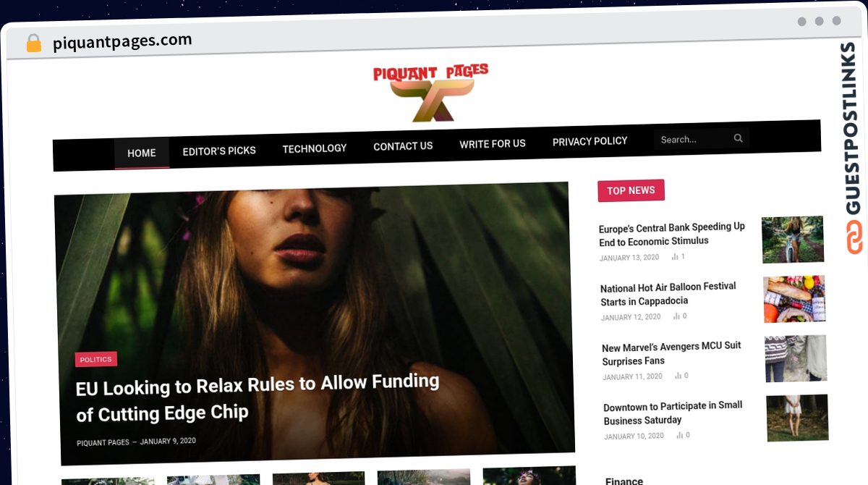Open the Privacy Policy page
The width and height of the screenshot is (868, 485).
click(x=590, y=141)
